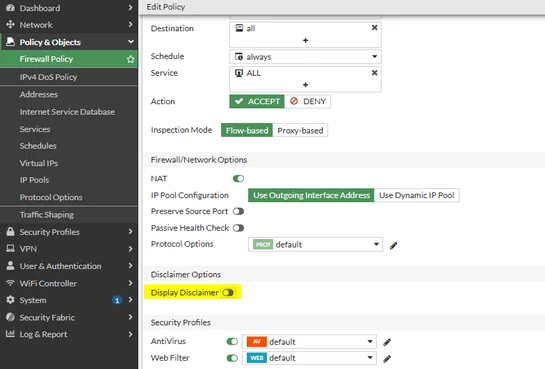
Task: Choose Use Dynamic IP Pool
Action: click(417, 195)
